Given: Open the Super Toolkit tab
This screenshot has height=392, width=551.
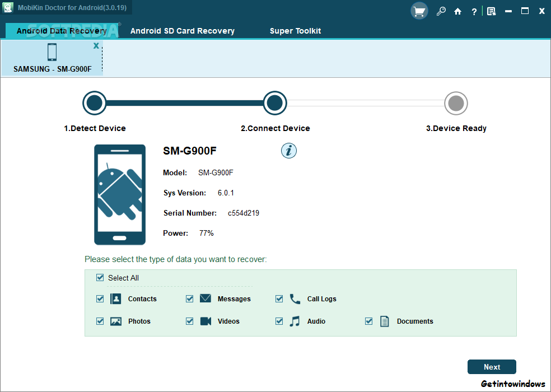Looking at the screenshot, I should [x=295, y=31].
